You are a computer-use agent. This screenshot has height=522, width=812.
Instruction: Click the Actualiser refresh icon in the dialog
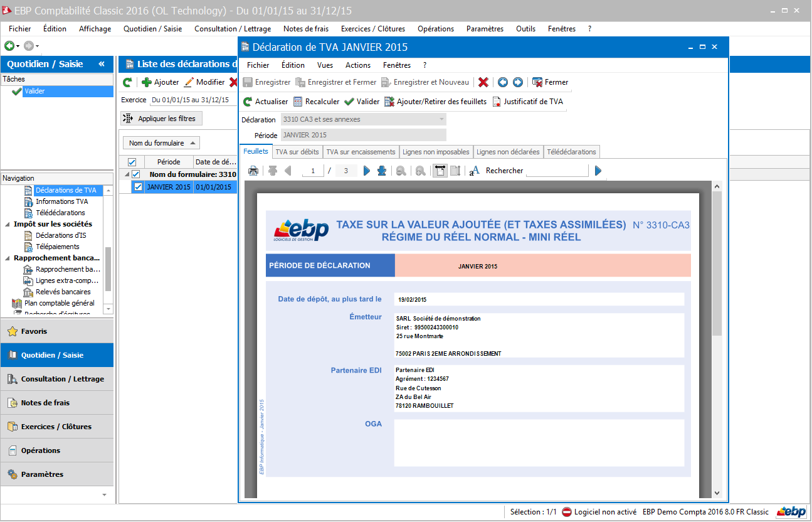point(248,102)
